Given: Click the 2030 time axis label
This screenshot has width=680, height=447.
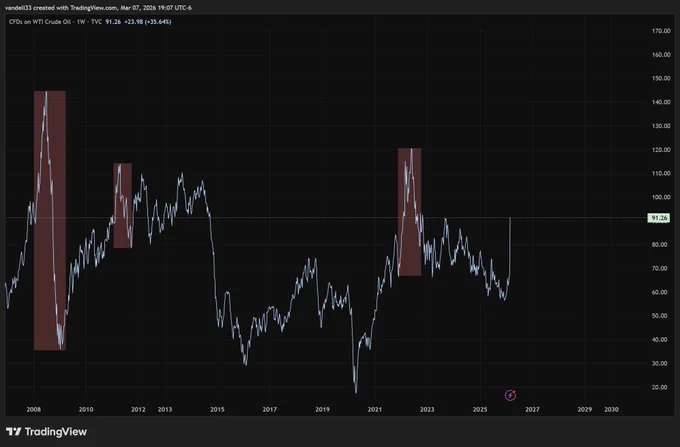Looking at the screenshot, I should coord(611,409).
